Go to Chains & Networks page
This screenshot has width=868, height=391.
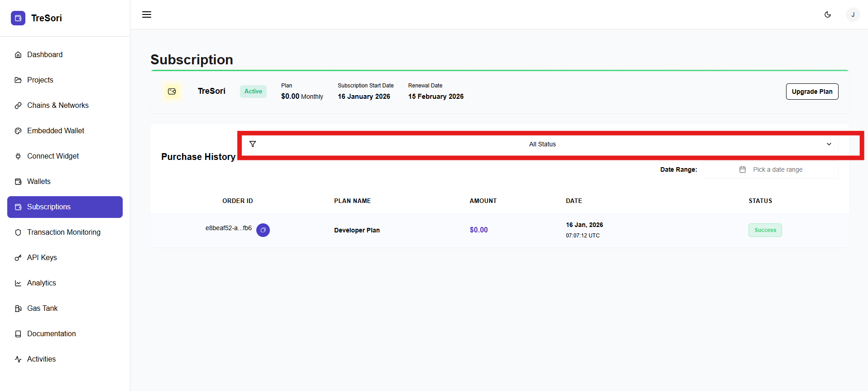[x=58, y=105]
